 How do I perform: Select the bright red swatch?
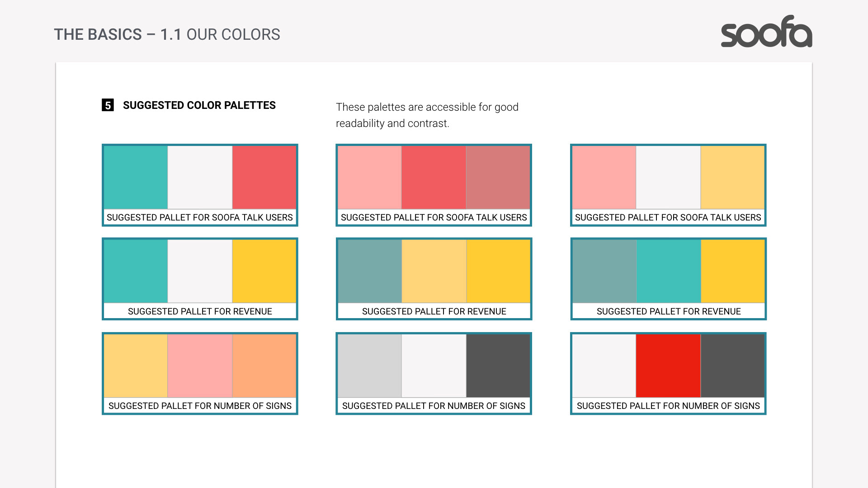(x=668, y=366)
